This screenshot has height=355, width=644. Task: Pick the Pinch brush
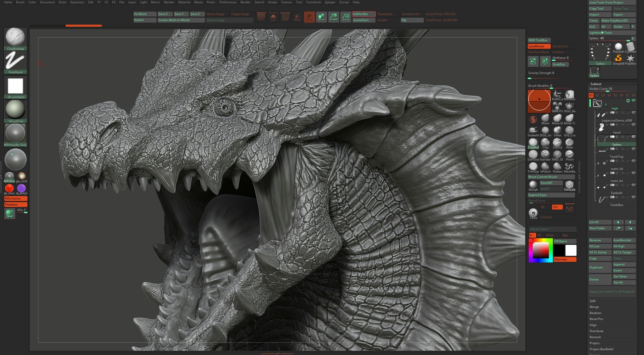(x=569, y=154)
